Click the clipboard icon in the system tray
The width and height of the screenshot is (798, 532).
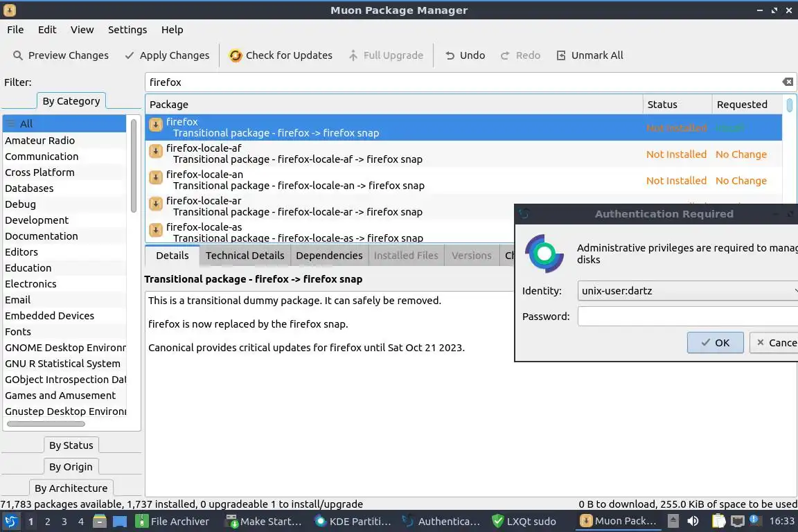pyautogui.click(x=718, y=522)
